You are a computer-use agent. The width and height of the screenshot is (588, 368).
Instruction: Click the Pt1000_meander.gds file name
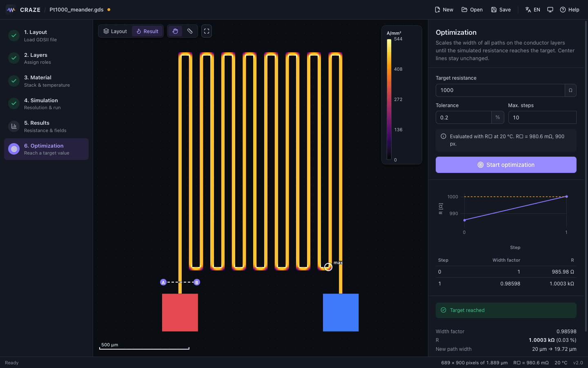pos(76,9)
